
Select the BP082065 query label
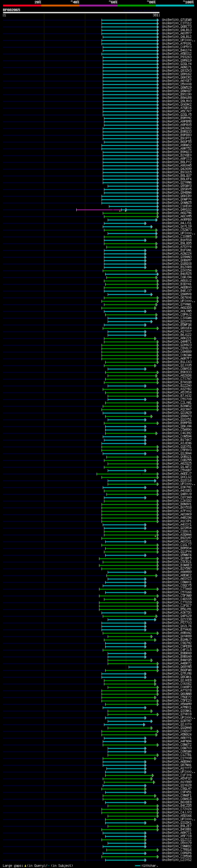pyautogui.click(x=11, y=10)
